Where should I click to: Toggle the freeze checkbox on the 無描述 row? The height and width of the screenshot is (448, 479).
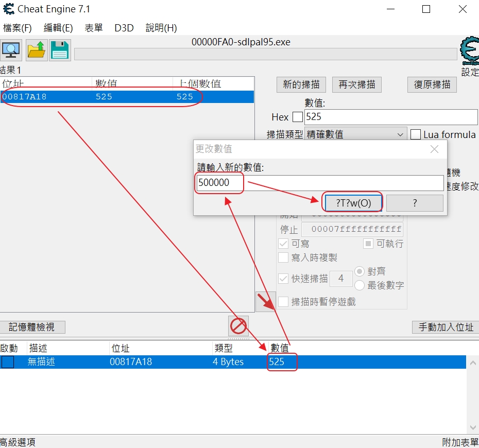point(8,362)
